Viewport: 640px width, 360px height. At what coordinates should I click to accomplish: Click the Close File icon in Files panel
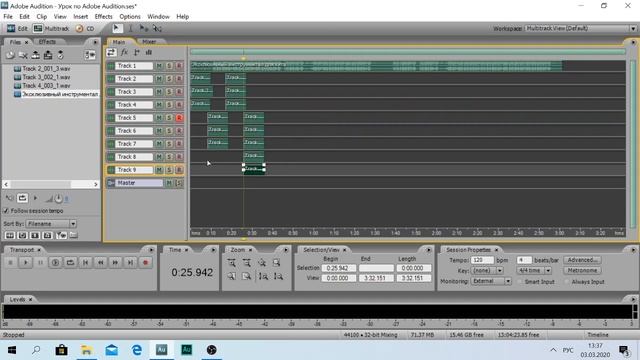point(23,55)
